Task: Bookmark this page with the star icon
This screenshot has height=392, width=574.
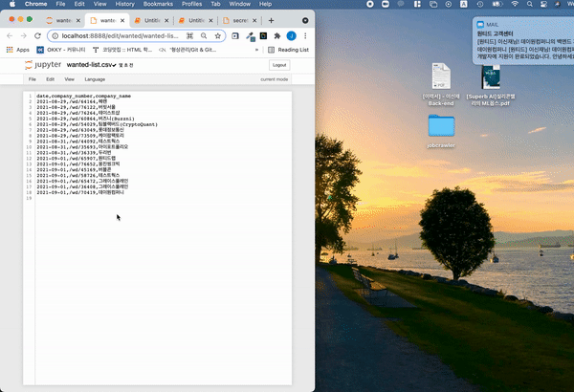Action: tap(217, 36)
